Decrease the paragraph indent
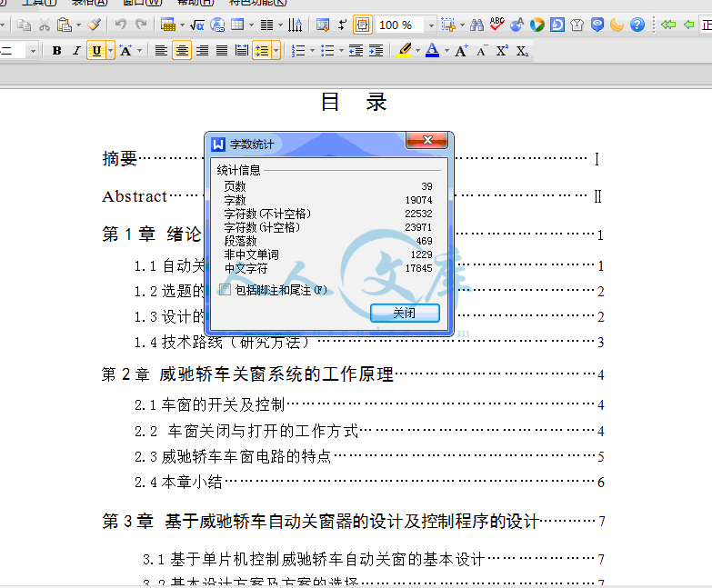Screen dimensions: 712x588 pos(356,51)
